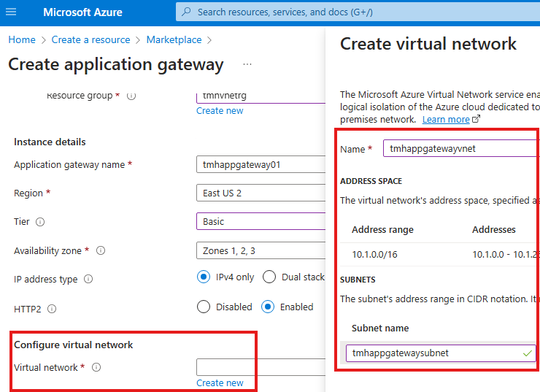
Task: Click the Resource group info icon
Action: 131,96
